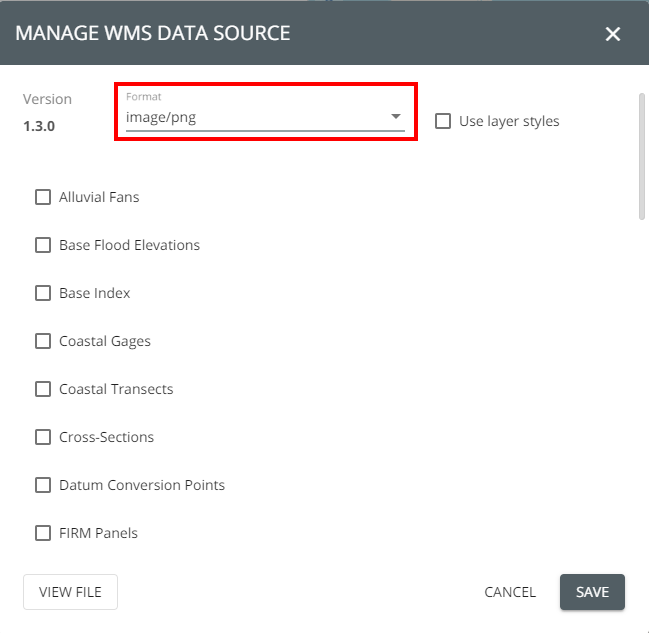Enable the FIRM Panels layer
The height and width of the screenshot is (633, 649).
43,533
